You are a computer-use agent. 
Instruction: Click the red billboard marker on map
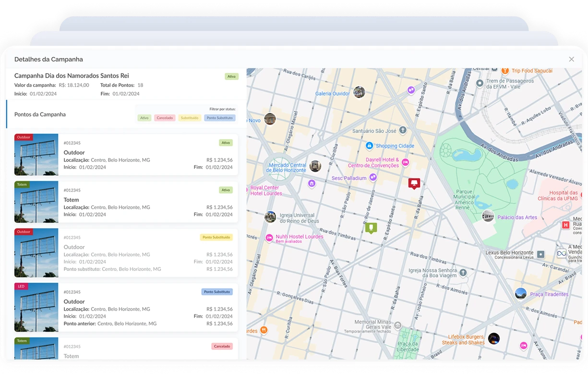(x=414, y=183)
